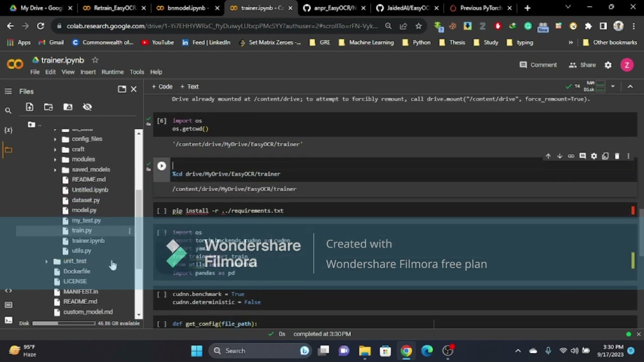Click the Comment button
644x362 pixels.
[x=538, y=65]
